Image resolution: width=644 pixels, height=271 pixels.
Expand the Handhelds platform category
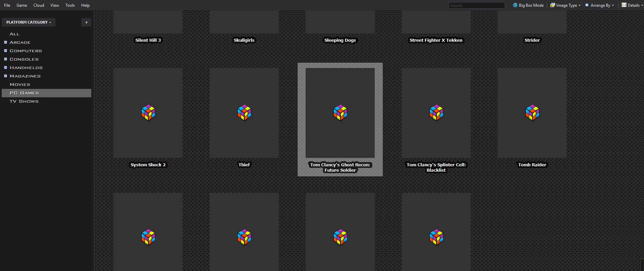tap(5, 68)
